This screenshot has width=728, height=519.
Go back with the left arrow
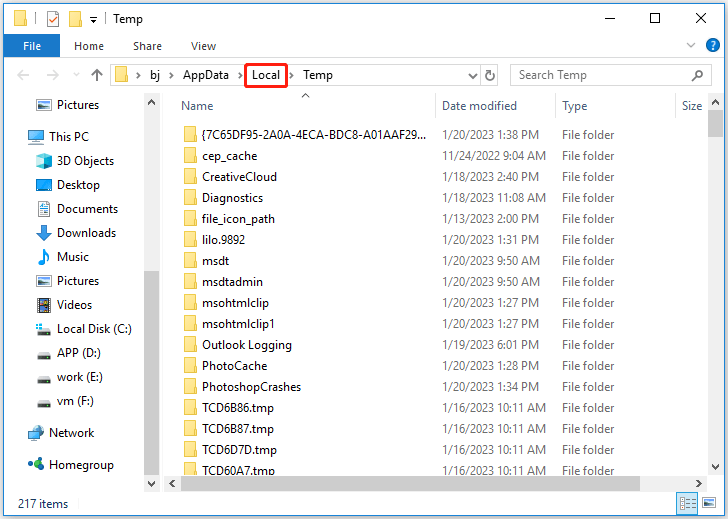23,75
